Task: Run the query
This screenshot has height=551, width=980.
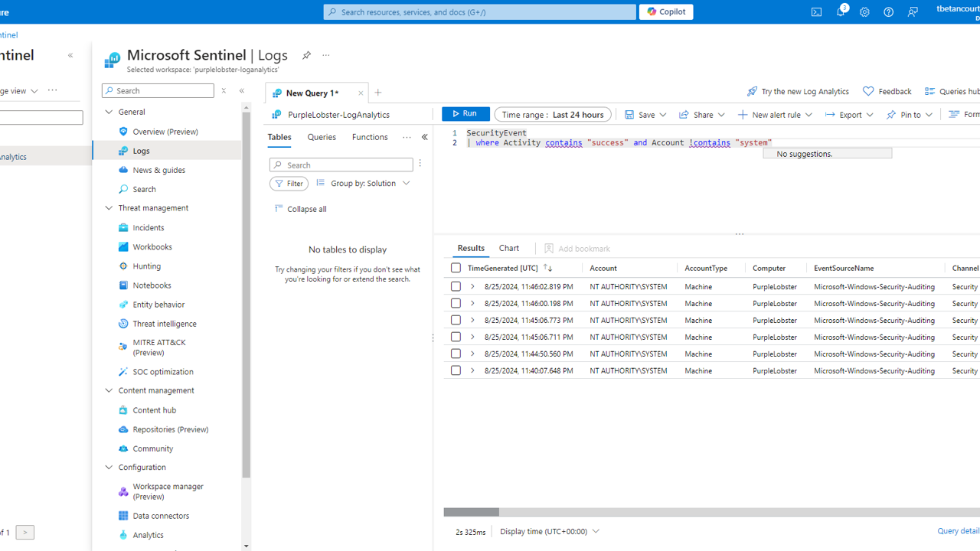Action: (465, 114)
